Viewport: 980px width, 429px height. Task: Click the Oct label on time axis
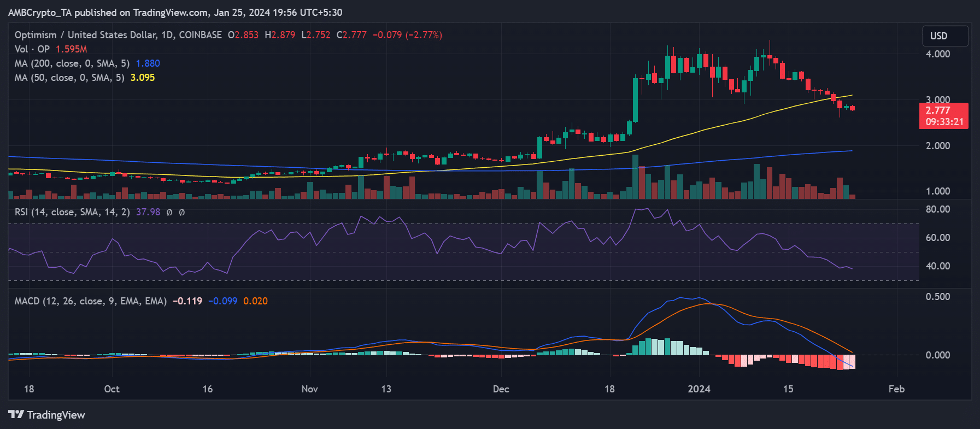tap(112, 389)
